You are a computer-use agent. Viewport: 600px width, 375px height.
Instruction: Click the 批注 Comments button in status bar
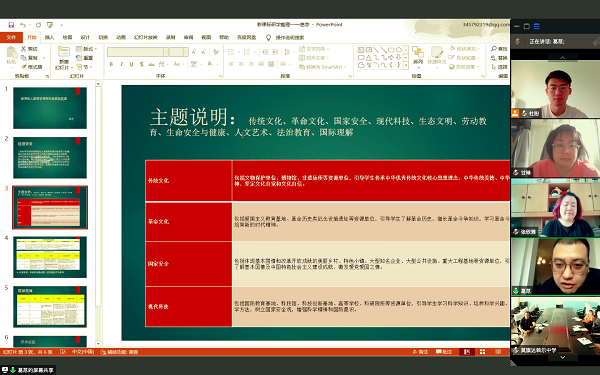444,352
